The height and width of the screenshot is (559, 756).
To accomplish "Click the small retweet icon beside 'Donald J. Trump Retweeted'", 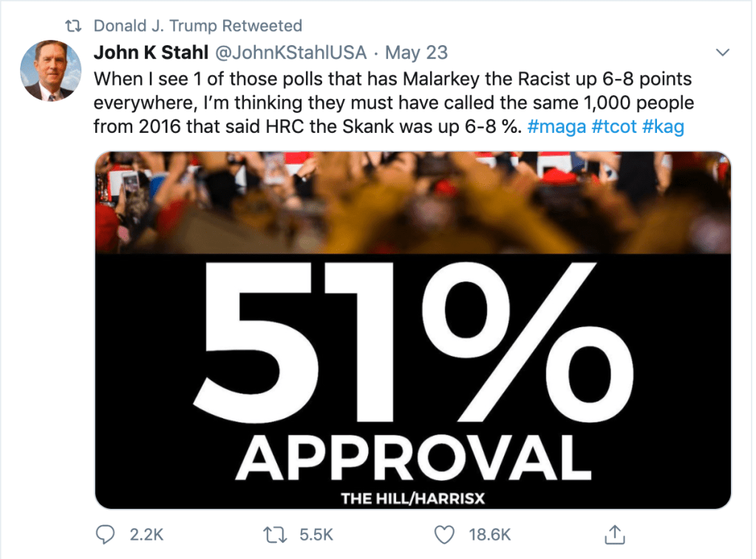I will (74, 26).
